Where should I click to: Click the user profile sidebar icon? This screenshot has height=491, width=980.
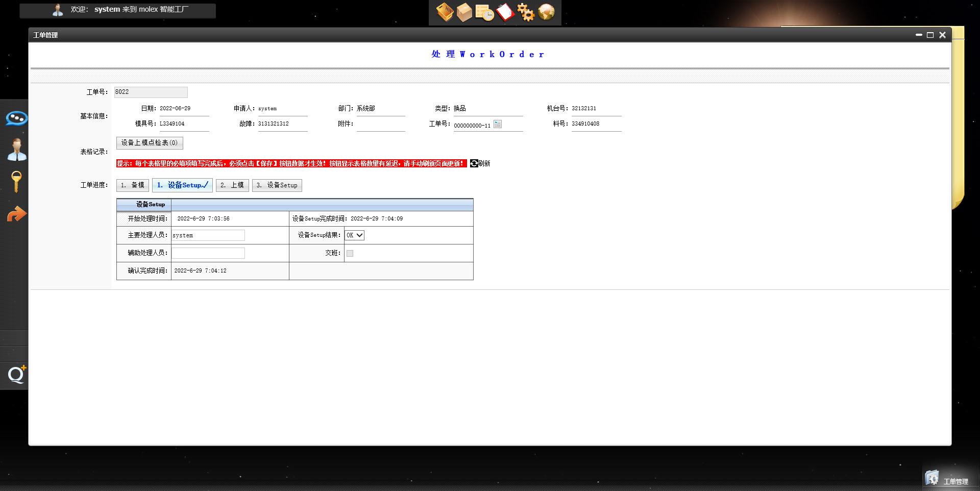pyautogui.click(x=16, y=150)
